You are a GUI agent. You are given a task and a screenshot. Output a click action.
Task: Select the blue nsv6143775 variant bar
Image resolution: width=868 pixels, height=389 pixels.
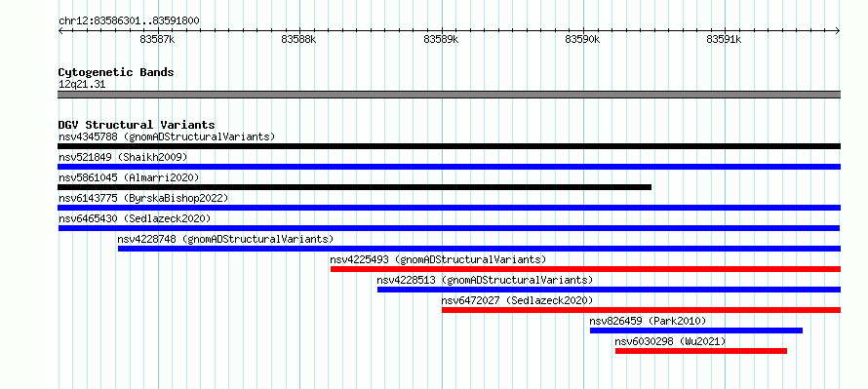pyautogui.click(x=449, y=208)
